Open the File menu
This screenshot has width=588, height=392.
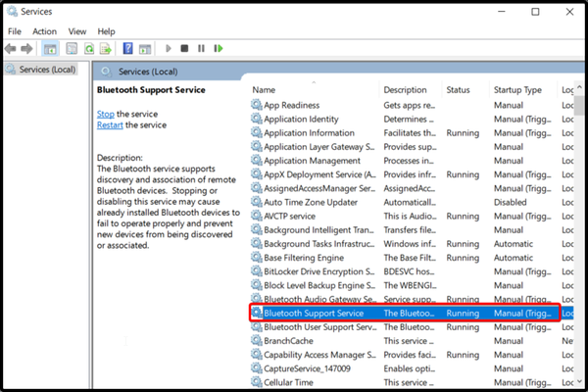tap(15, 31)
